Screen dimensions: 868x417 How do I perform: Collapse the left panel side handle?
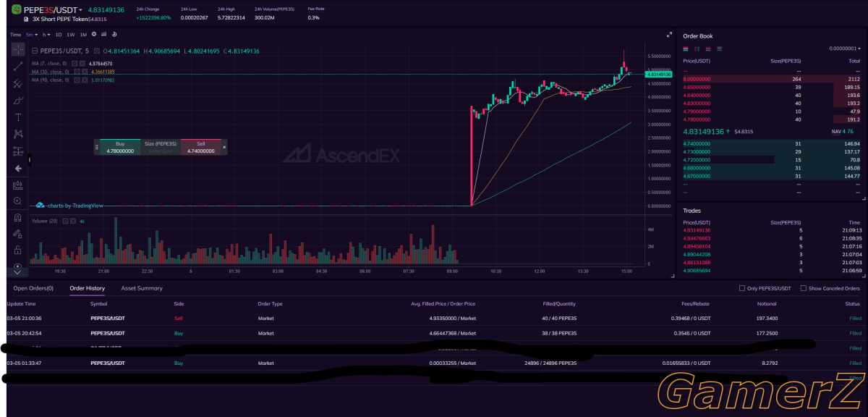(x=30, y=159)
